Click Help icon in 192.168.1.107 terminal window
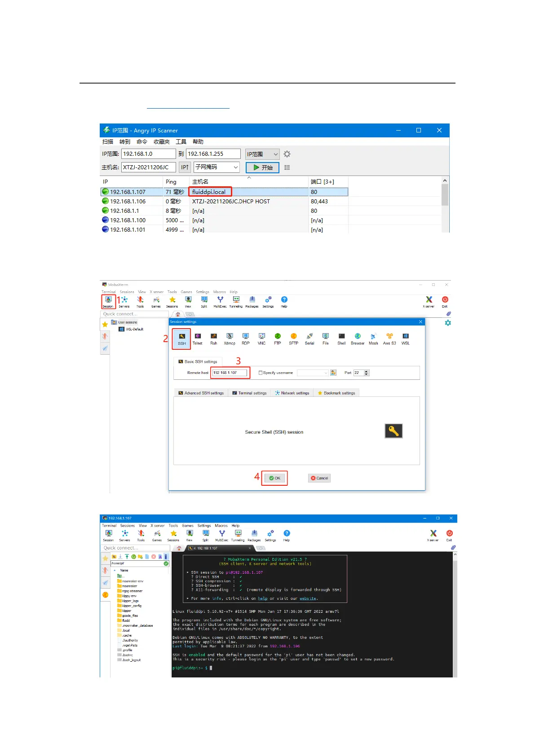 287,535
